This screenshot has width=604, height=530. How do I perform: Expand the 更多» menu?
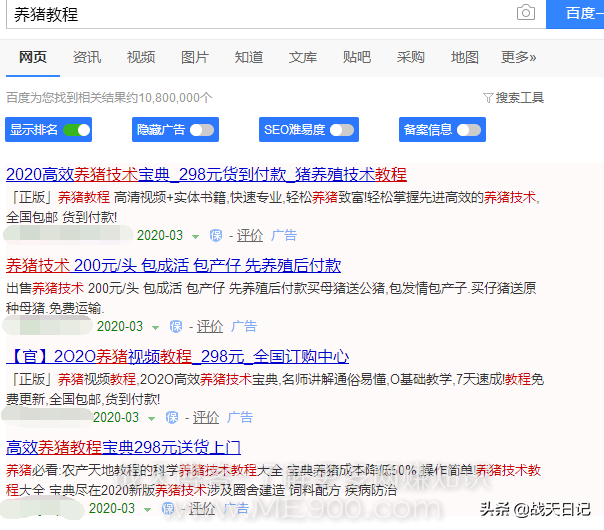pos(518,57)
